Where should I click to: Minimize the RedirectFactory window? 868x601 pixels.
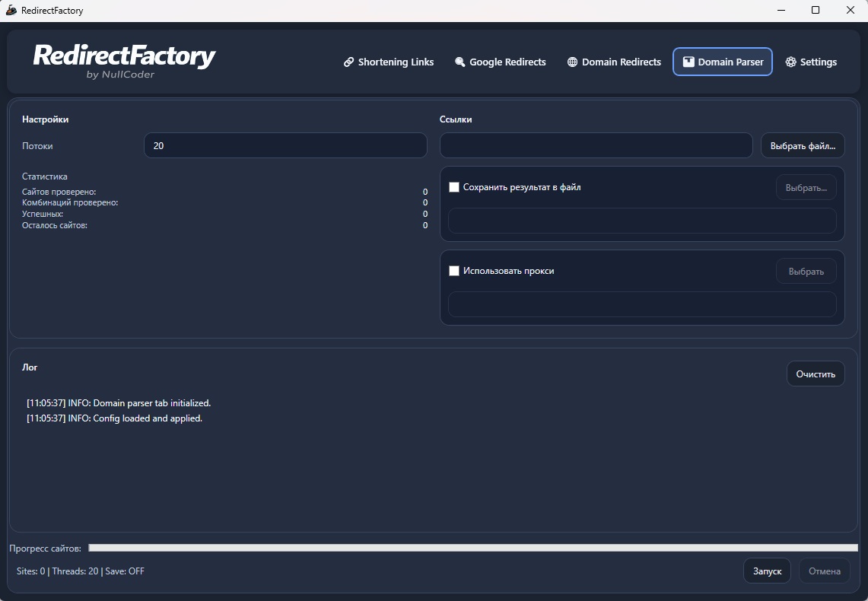point(781,10)
